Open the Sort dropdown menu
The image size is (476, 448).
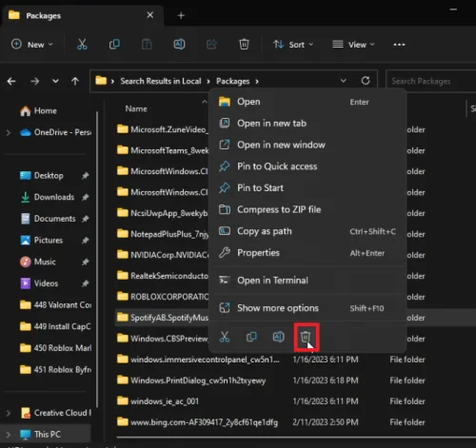[293, 45]
